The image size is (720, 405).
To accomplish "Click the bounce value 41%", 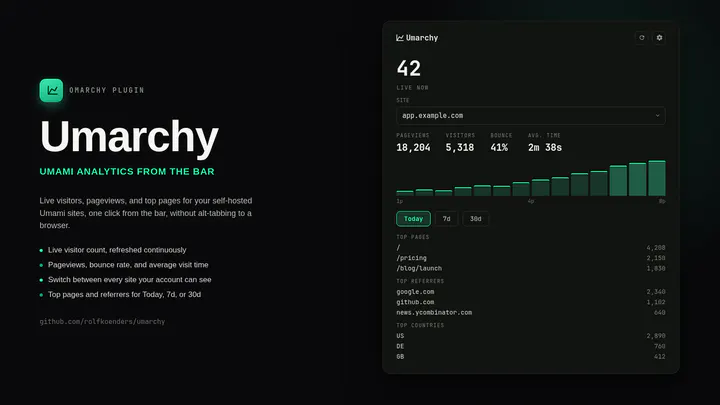I will pos(499,147).
